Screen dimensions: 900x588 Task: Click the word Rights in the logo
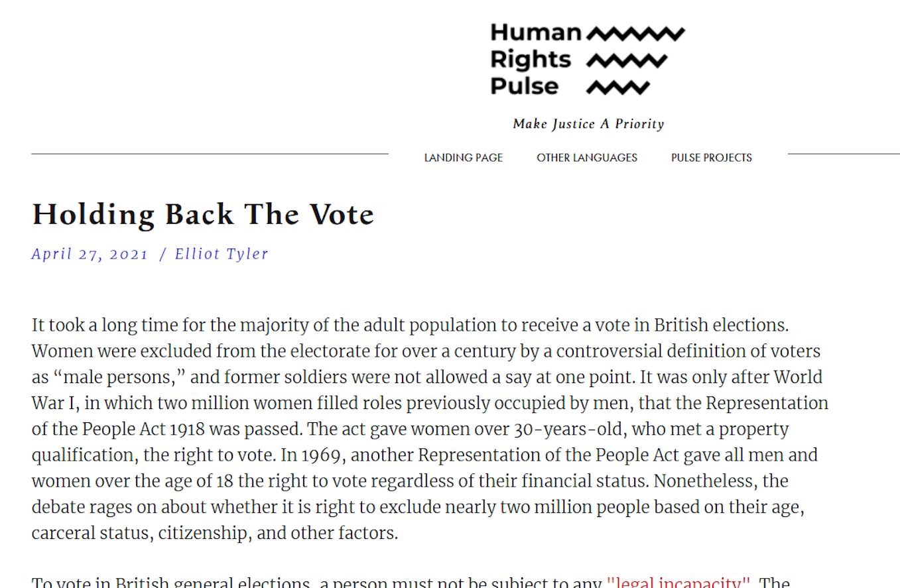pos(530,60)
